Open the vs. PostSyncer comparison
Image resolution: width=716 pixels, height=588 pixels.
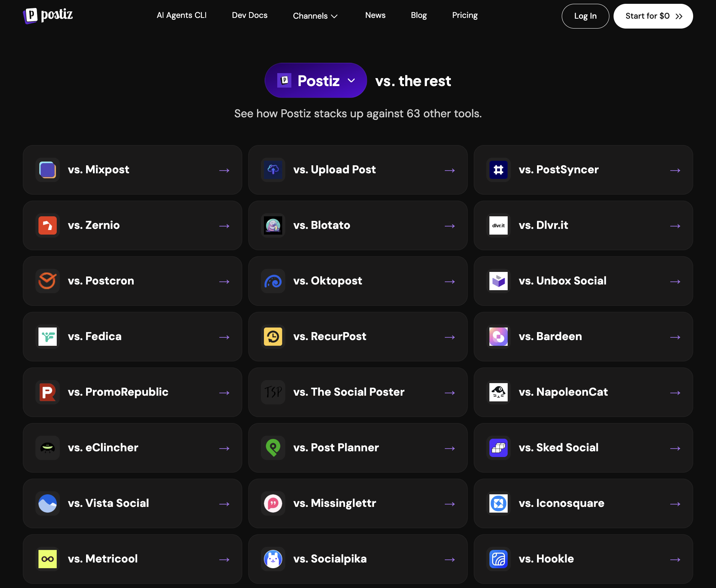coord(583,170)
